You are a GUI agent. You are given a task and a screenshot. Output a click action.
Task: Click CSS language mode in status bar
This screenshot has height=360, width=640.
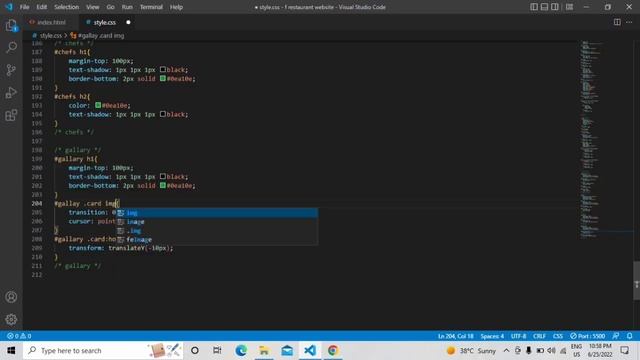(x=558, y=336)
